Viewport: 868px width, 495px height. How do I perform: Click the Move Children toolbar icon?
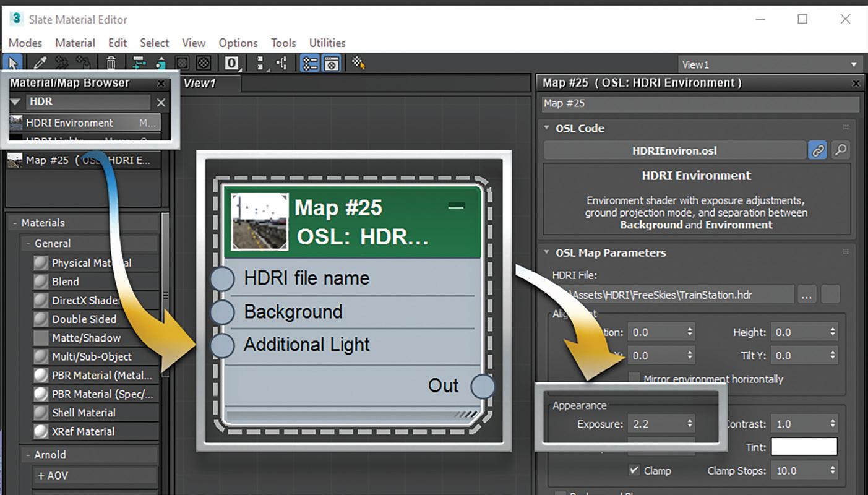click(139, 63)
